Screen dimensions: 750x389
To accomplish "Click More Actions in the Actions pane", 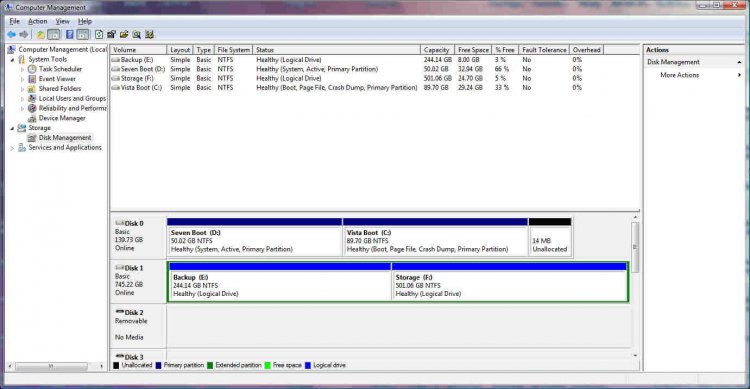I will [x=679, y=75].
